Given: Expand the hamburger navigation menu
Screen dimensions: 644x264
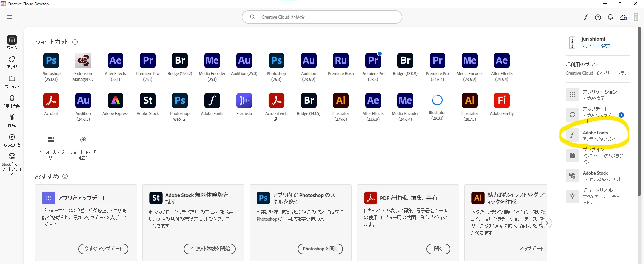Looking at the screenshot, I should [x=9, y=17].
